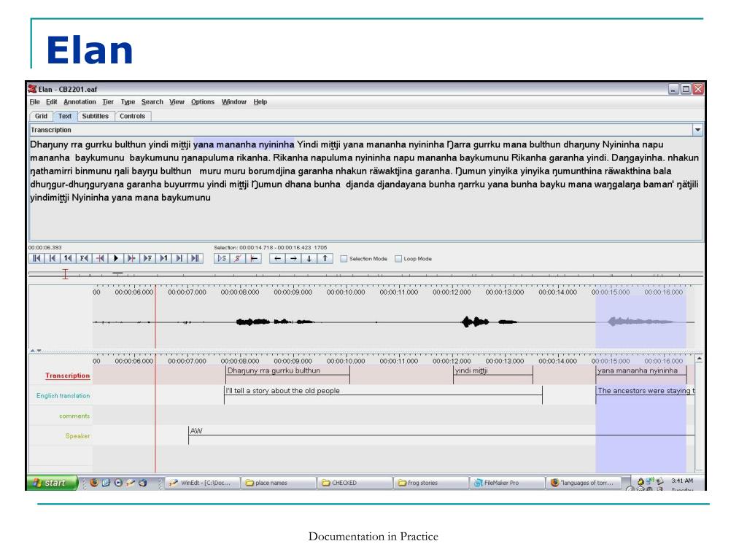Select the English translation tier label
747x560 pixels.
click(63, 396)
